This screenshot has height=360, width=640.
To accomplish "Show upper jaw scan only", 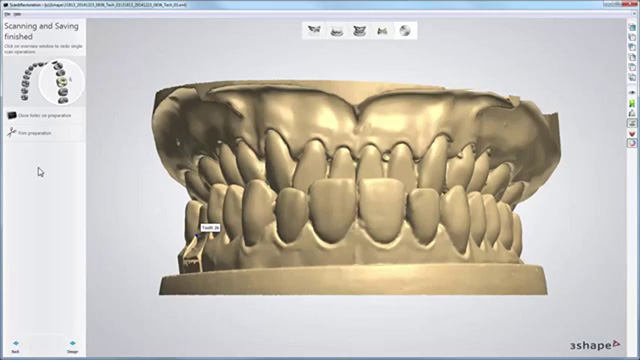I will [x=314, y=30].
